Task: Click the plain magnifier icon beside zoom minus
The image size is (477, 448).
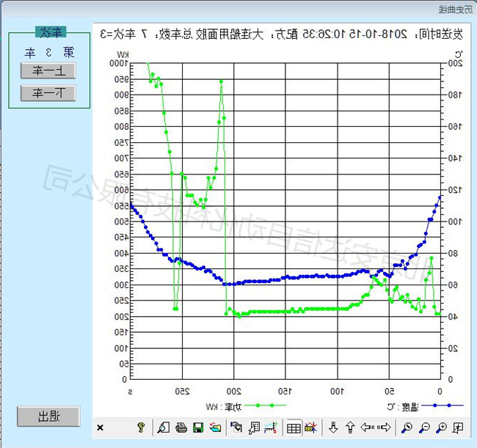Action: (x=407, y=427)
